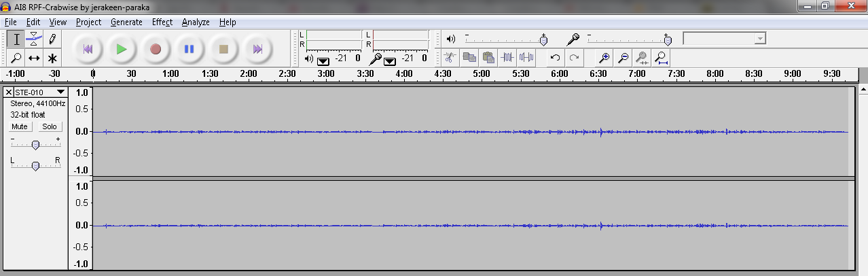Toggle the blue Pause button

coord(189,49)
